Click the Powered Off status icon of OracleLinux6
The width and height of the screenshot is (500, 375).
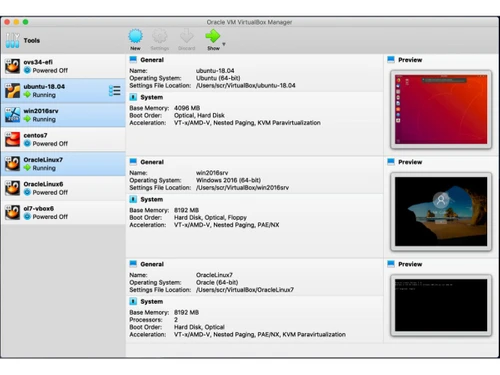27,192
